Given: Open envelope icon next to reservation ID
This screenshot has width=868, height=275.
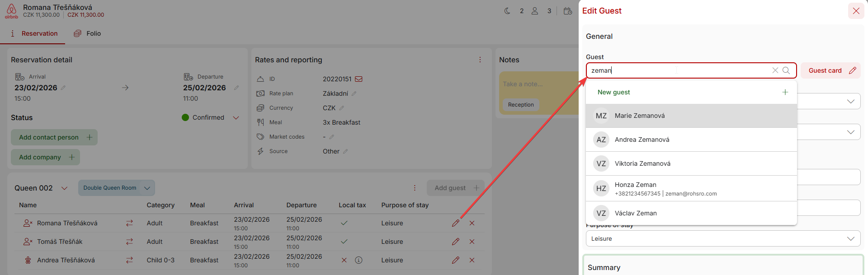Looking at the screenshot, I should (359, 79).
